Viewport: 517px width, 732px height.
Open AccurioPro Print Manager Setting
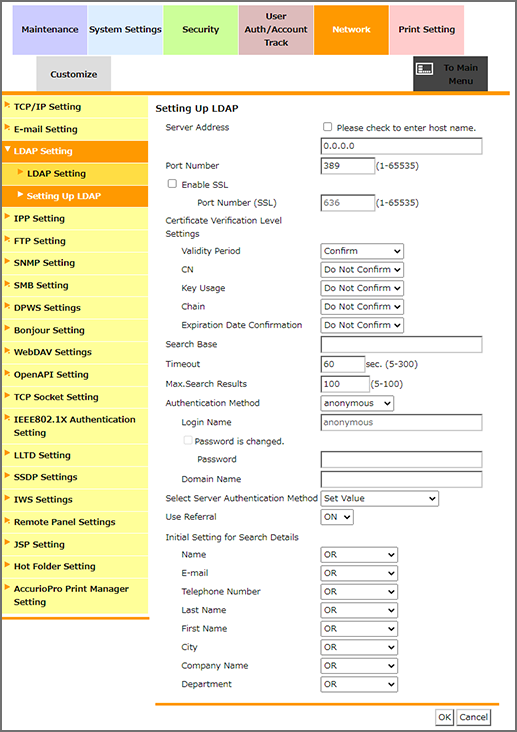pos(75,596)
